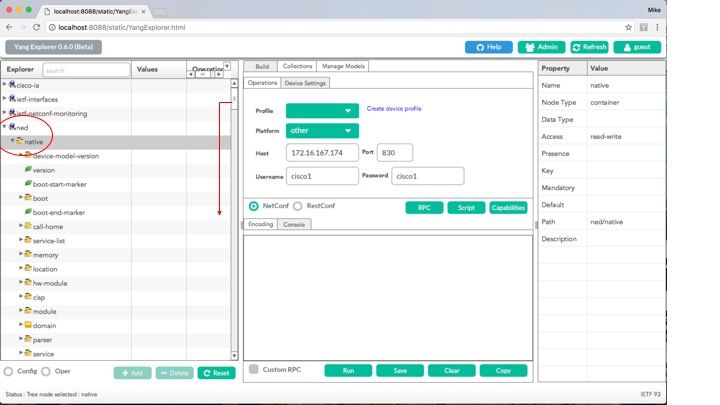720x405 pixels.
Task: Go back in browser history
Action: (9, 27)
